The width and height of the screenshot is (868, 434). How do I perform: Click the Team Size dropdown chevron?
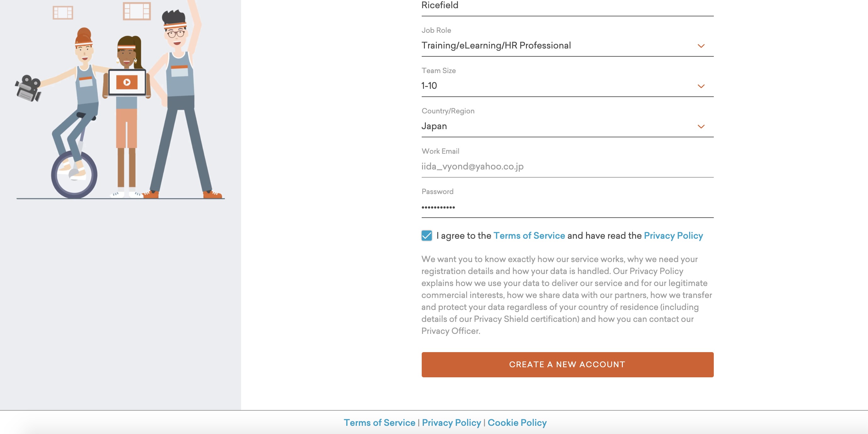[701, 86]
